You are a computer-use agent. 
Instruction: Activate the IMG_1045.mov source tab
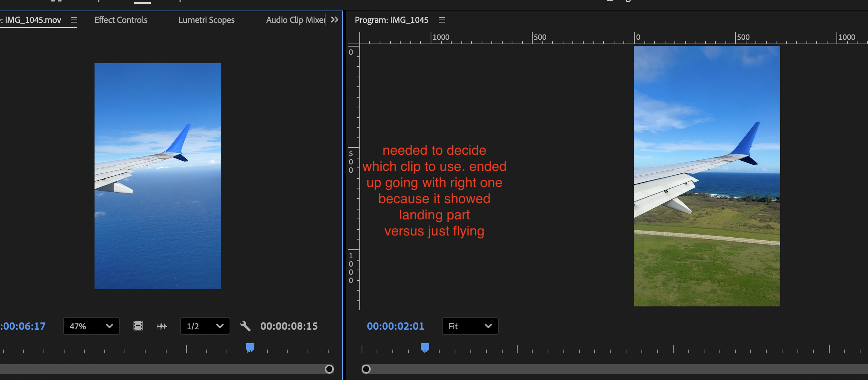coord(32,20)
